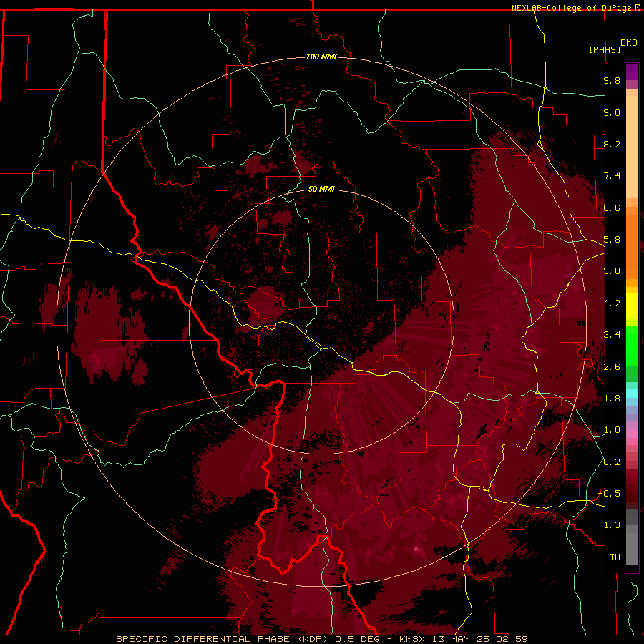
Task: Select the pale peach segment of color bar
Action: pos(632,147)
